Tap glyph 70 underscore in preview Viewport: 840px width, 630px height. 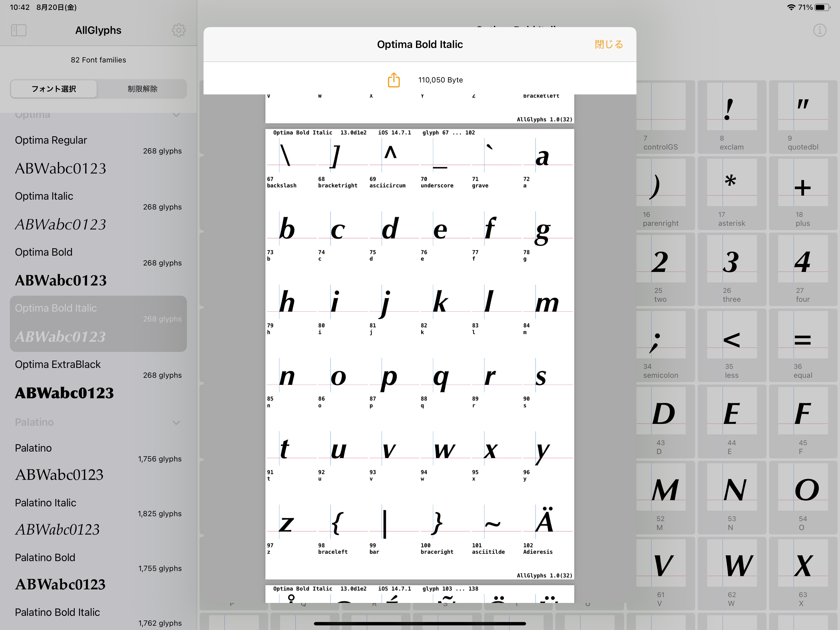445,163
